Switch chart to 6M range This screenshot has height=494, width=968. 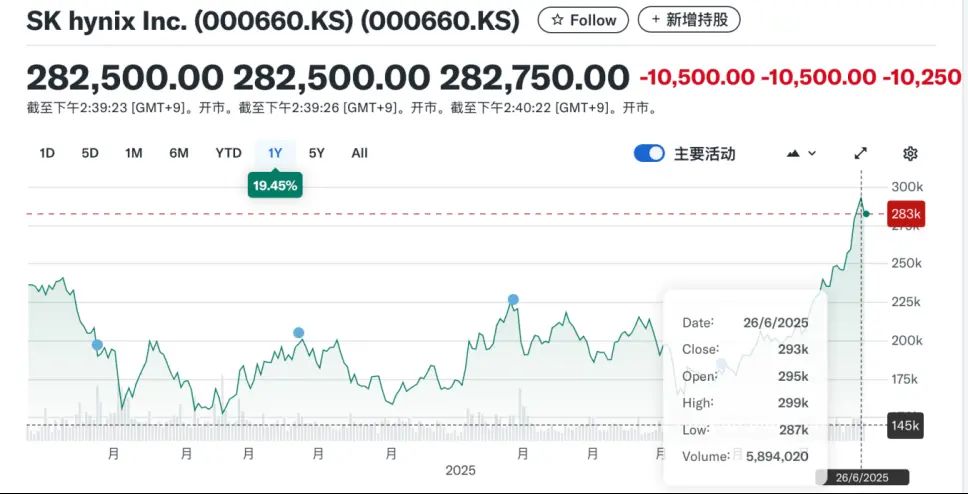tap(179, 153)
